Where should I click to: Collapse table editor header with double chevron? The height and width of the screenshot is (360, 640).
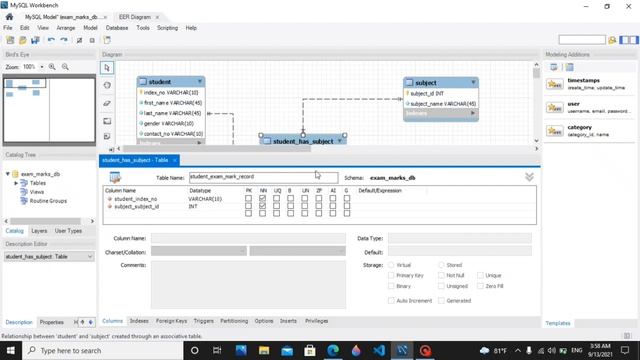(529, 177)
